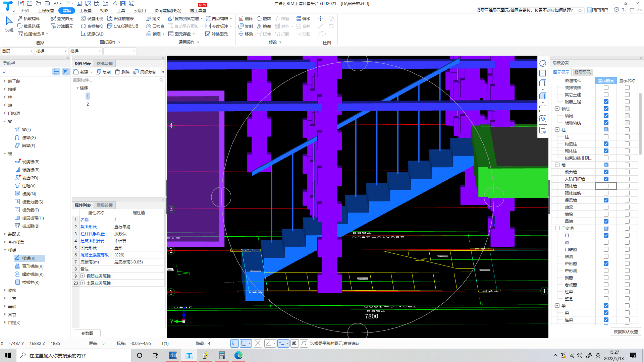Click the 2D view toggle icon
Screen dimensions: 644x362
(x=543, y=73)
